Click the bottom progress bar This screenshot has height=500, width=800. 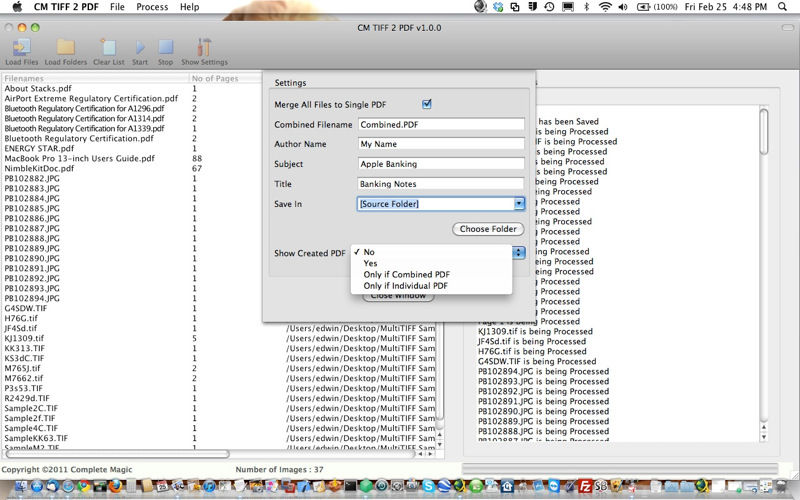[x=620, y=469]
